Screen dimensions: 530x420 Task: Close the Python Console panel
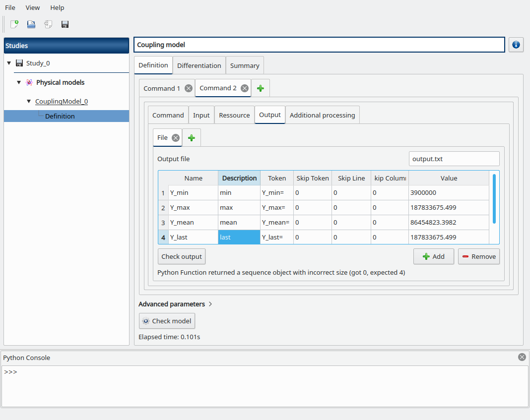click(522, 357)
